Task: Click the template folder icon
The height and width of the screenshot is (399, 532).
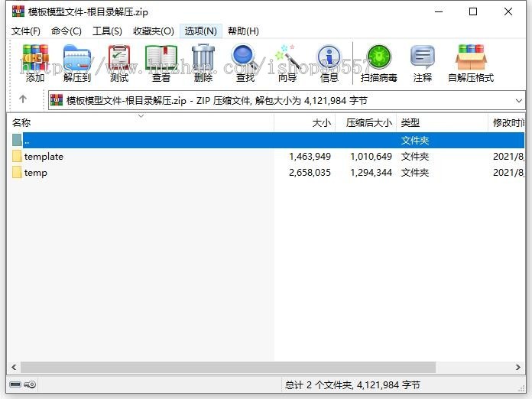Action: (17, 157)
